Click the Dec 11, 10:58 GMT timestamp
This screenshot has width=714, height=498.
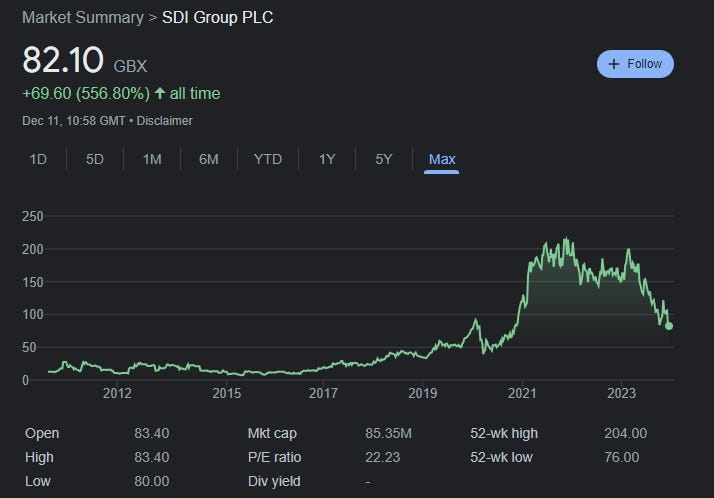74,121
